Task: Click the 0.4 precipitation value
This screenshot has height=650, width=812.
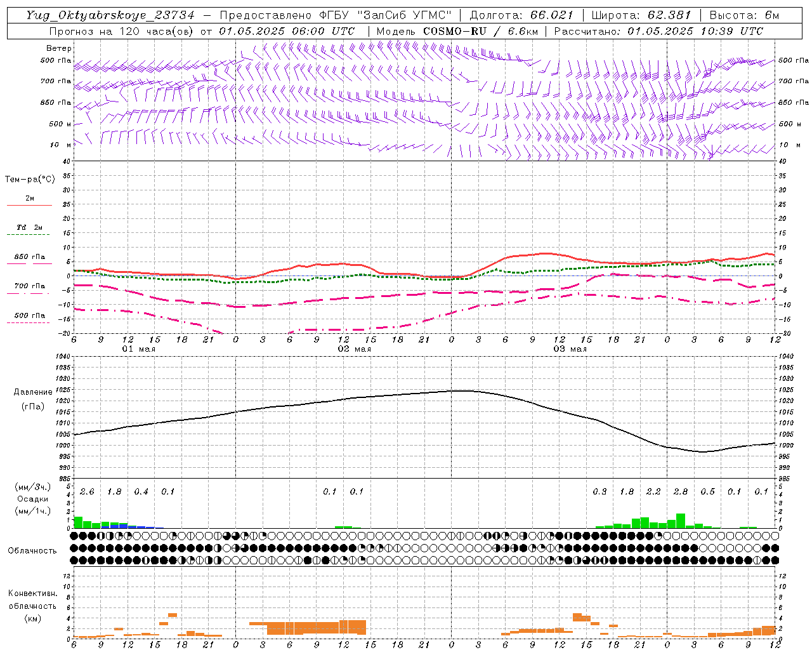Action: pyautogui.click(x=141, y=492)
